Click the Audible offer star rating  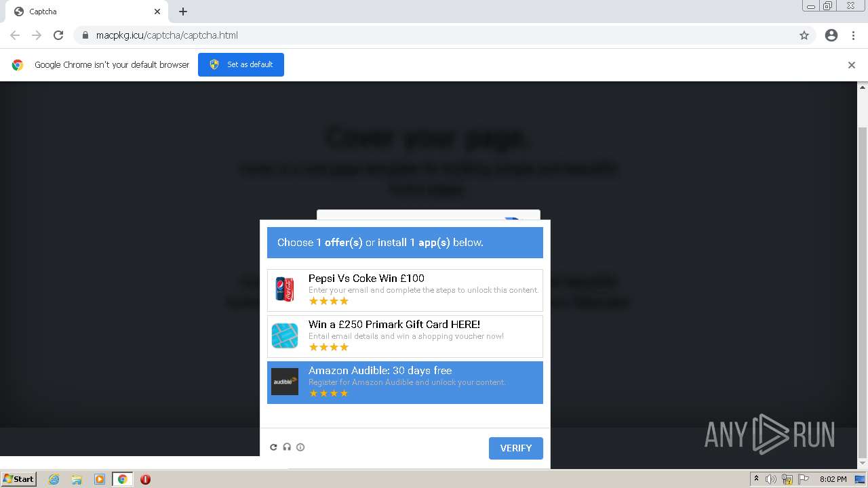[328, 393]
